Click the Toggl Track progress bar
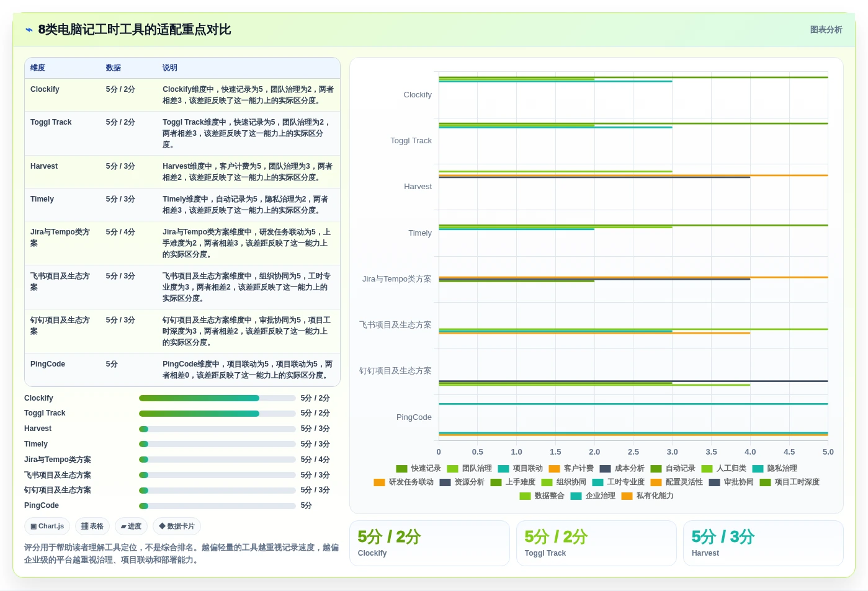The width and height of the screenshot is (868, 591). 217,414
